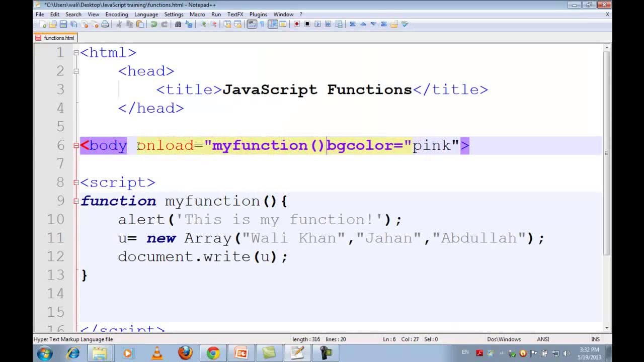
Task: Click the vertical scrollbar up arrow
Action: (607, 48)
